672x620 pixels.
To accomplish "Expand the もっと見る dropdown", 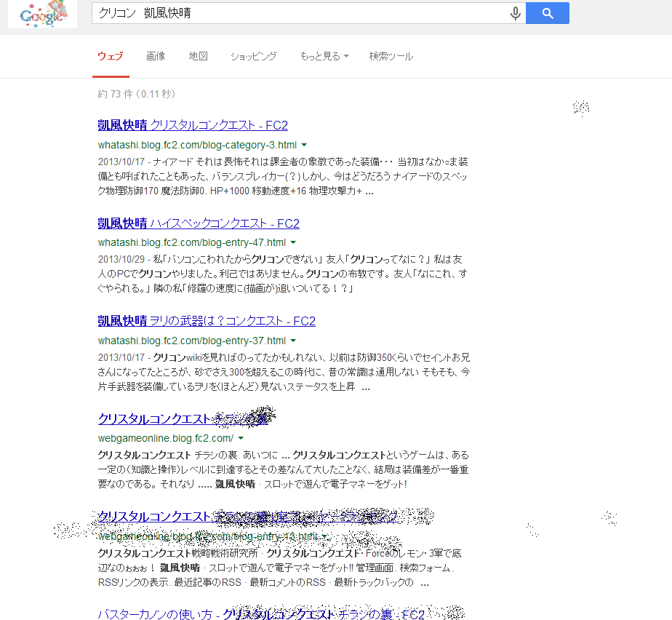I will (324, 56).
